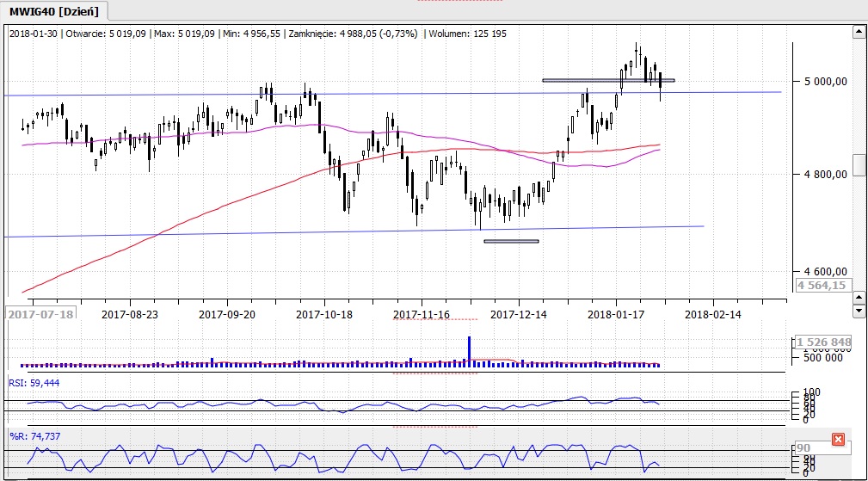868x481 pixels.
Task: Close the %R indicator panel with red X
Action: (838, 440)
